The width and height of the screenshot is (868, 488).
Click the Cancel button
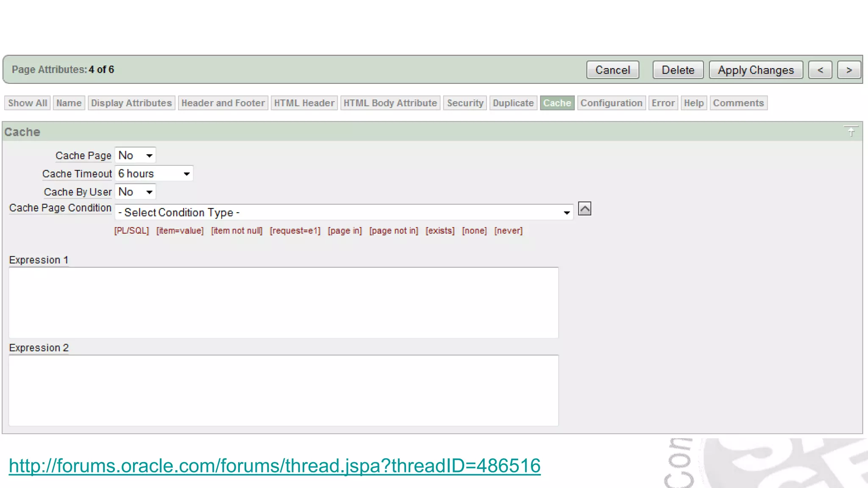pyautogui.click(x=612, y=70)
